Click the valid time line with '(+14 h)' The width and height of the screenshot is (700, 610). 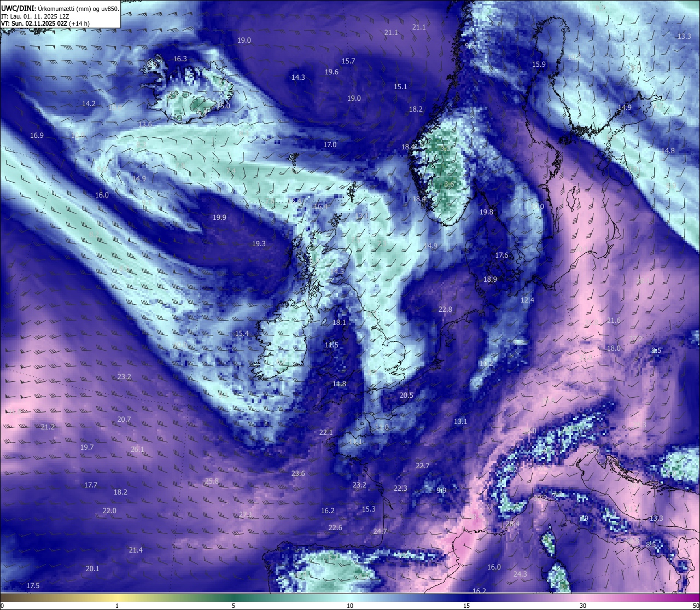(45, 24)
